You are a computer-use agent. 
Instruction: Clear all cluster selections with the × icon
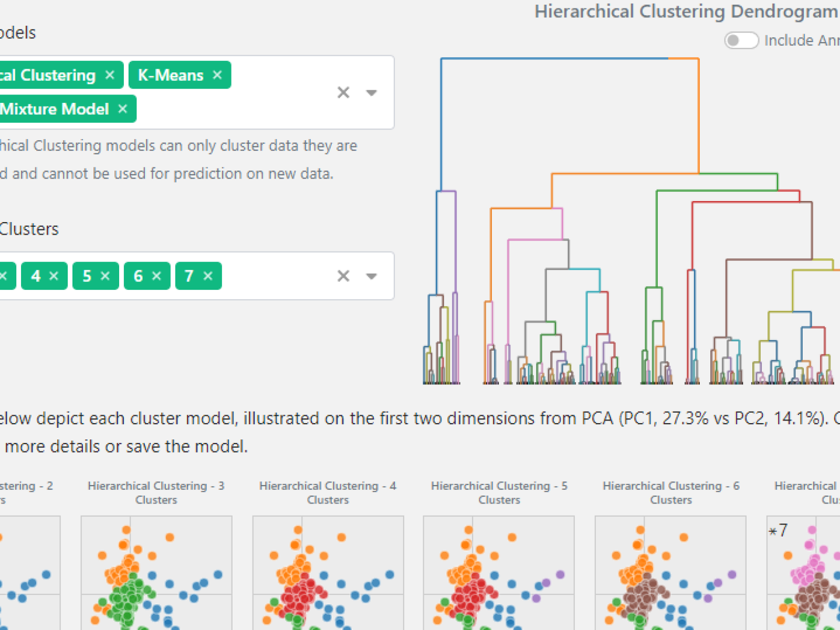coord(343,275)
